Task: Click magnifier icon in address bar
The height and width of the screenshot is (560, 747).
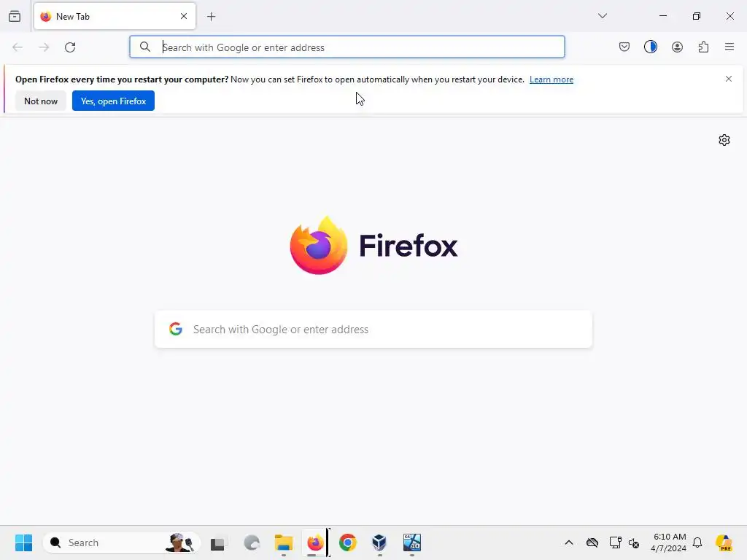Action: coord(145,47)
